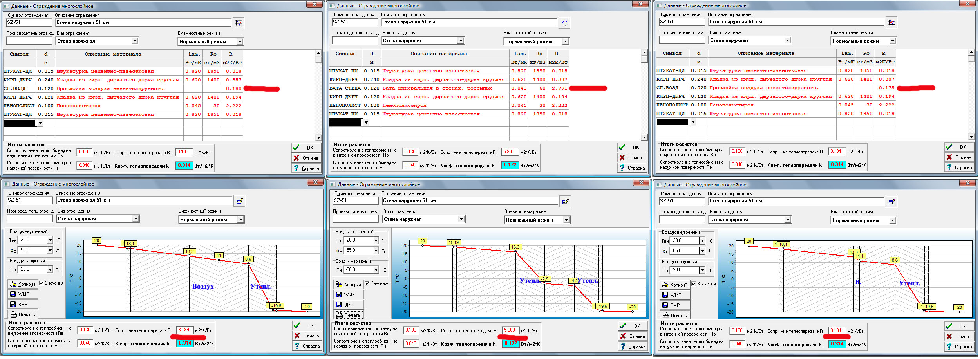Viewport: 980px width, 359px height.
Task: Select 'Прослойка воздуха' cell with d 0.120
Action: pyautogui.click(x=119, y=88)
